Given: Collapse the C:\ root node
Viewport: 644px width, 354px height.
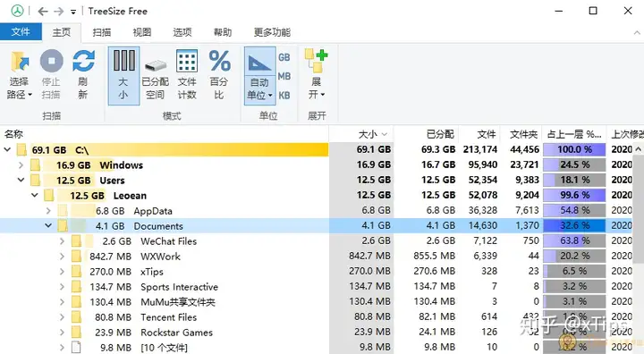Looking at the screenshot, I should 7,150.
